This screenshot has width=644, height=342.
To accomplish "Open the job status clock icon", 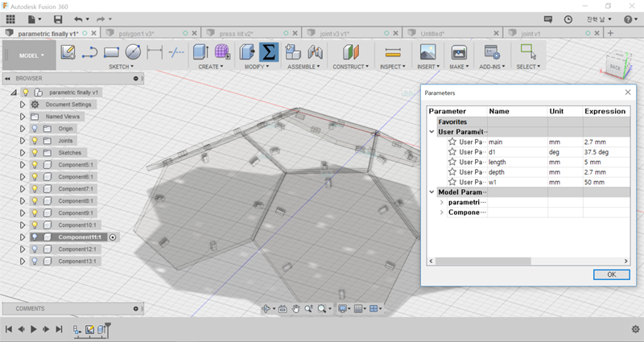I will [569, 19].
